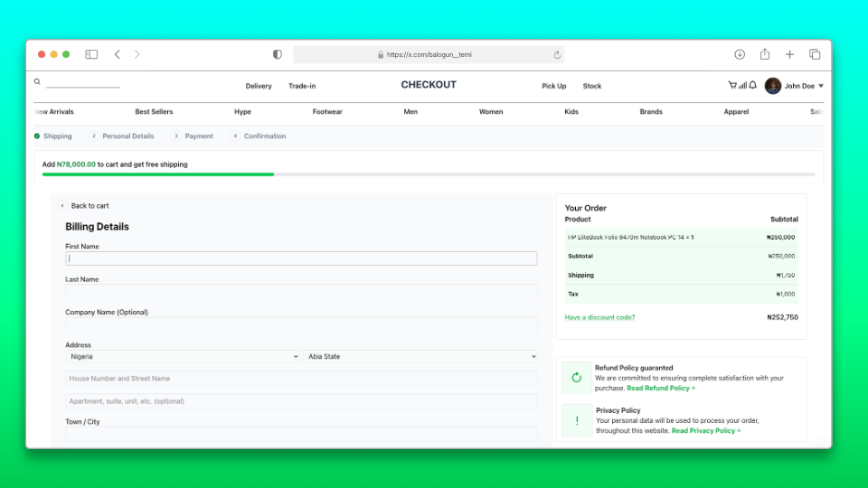
Task: Click the search magnifier icon
Action: pos(37,82)
